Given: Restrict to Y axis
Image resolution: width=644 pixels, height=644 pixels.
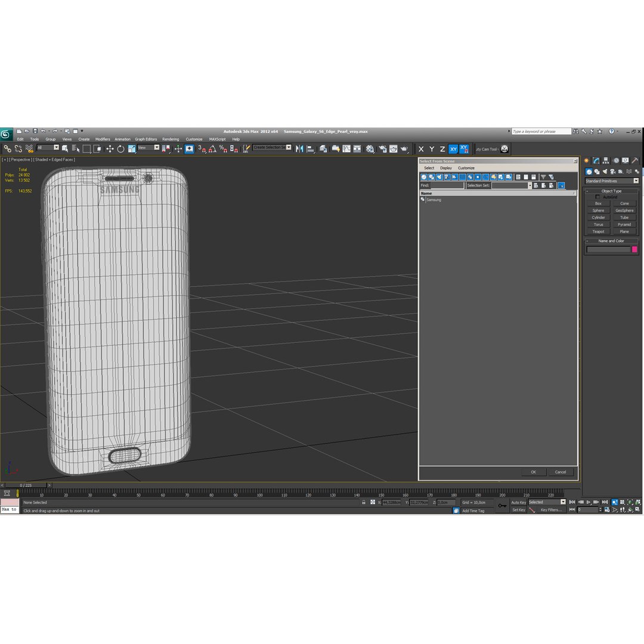Looking at the screenshot, I should [x=432, y=149].
